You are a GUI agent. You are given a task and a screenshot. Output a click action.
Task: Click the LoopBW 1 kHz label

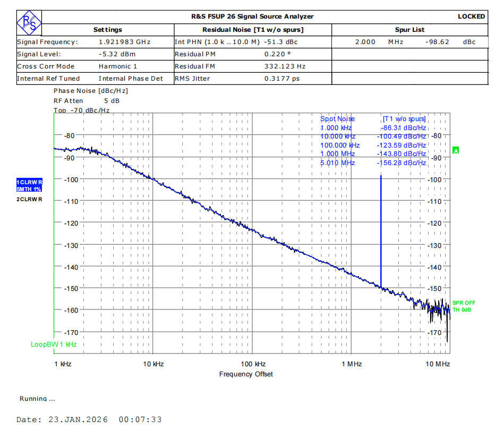pos(54,344)
